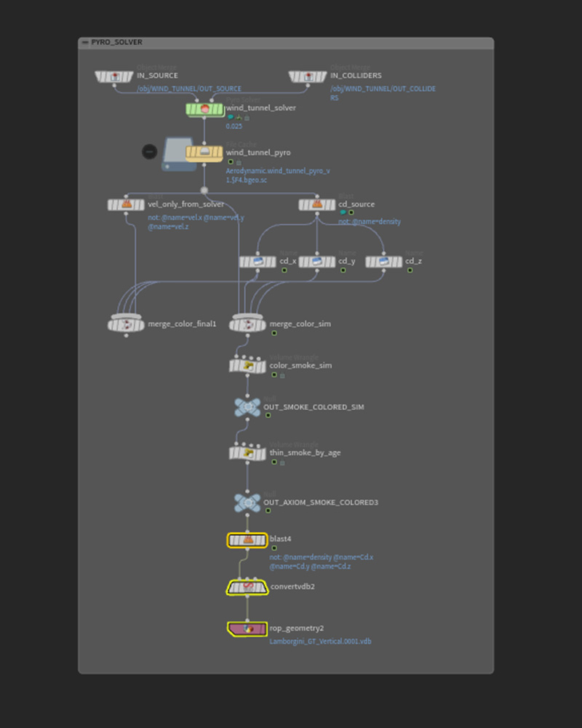Viewport: 582px width, 728px height.
Task: Select the IN_COLLIDERS object merge node
Action: (x=308, y=76)
